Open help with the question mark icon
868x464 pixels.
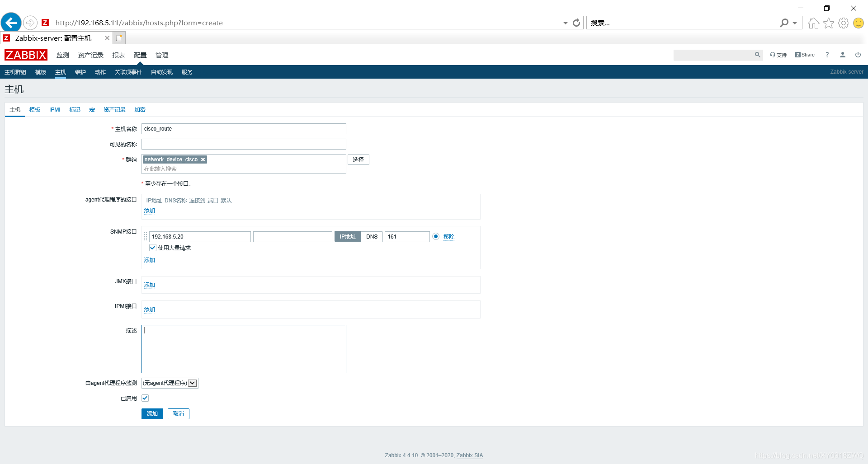[x=827, y=55]
